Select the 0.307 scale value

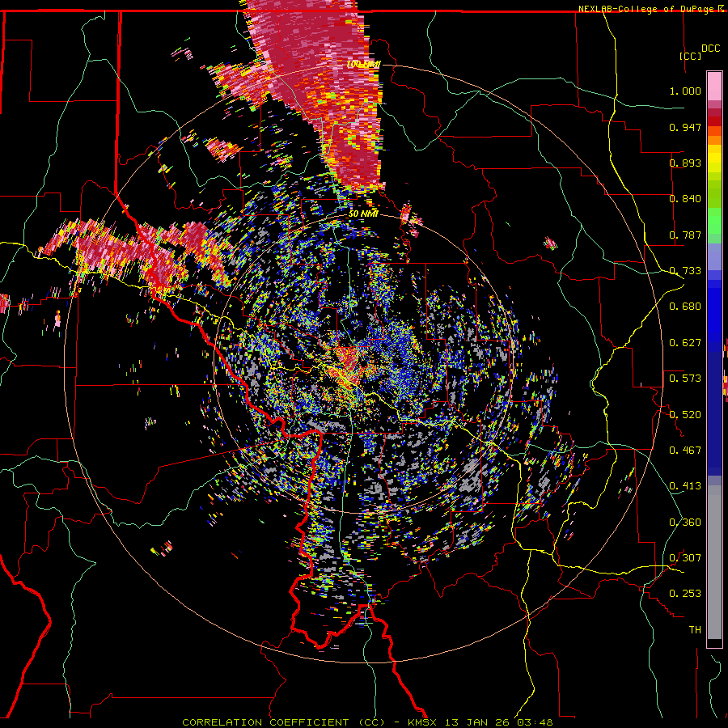click(685, 558)
